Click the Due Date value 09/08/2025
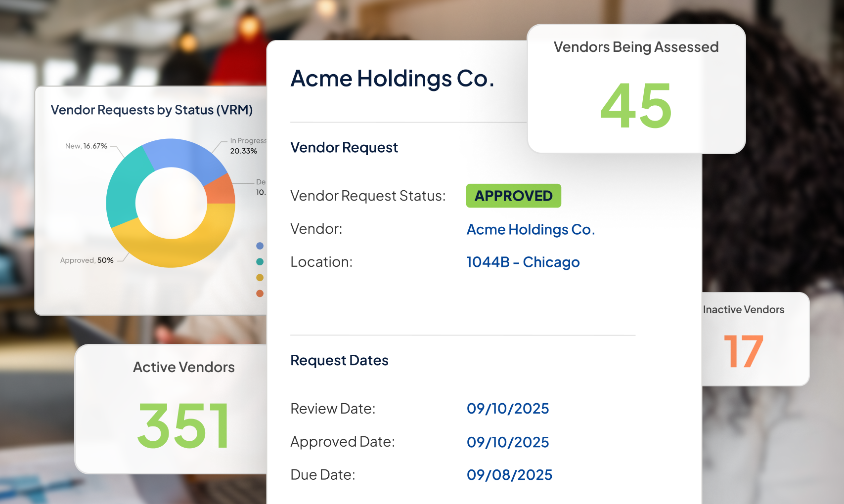 [x=509, y=475]
